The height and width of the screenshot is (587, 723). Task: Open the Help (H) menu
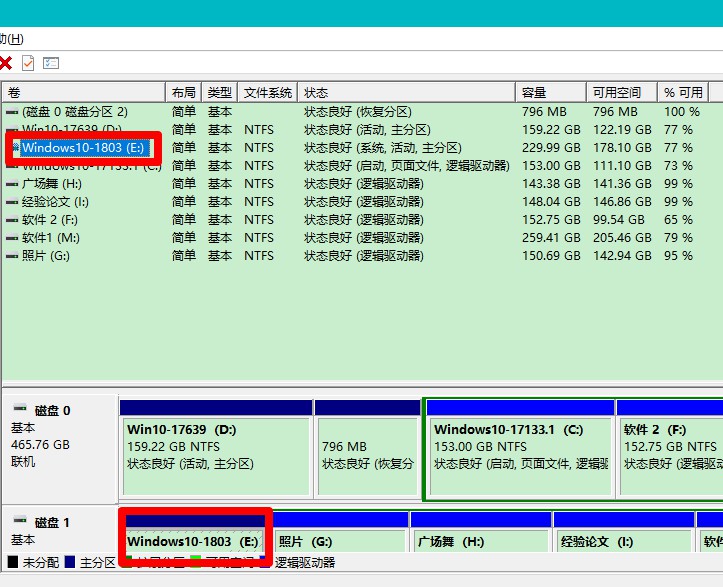click(12, 39)
